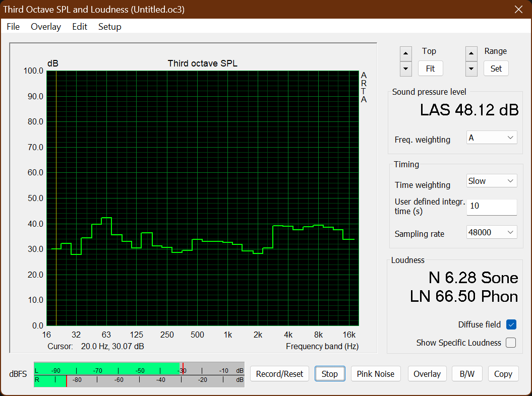Viewport: 532px width, 396px height.
Task: Click the right channel dBFS level meter
Action: [139, 381]
